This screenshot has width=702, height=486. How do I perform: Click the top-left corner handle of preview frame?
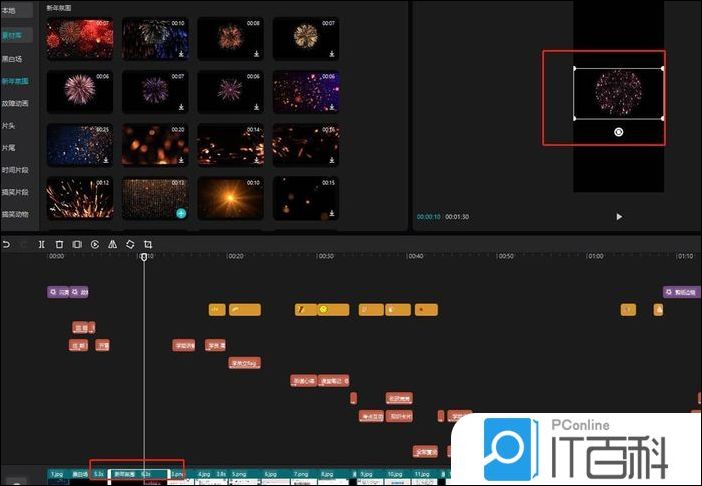tap(574, 68)
